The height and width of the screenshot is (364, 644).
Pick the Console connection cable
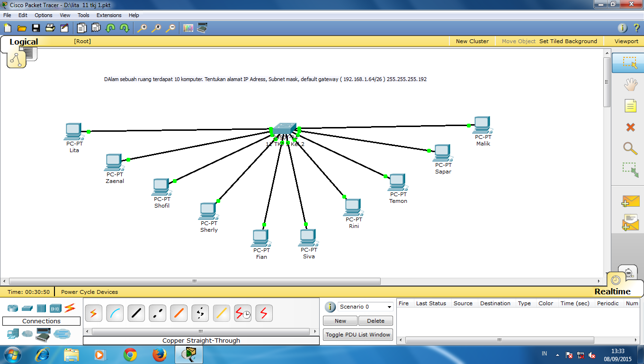click(x=115, y=313)
